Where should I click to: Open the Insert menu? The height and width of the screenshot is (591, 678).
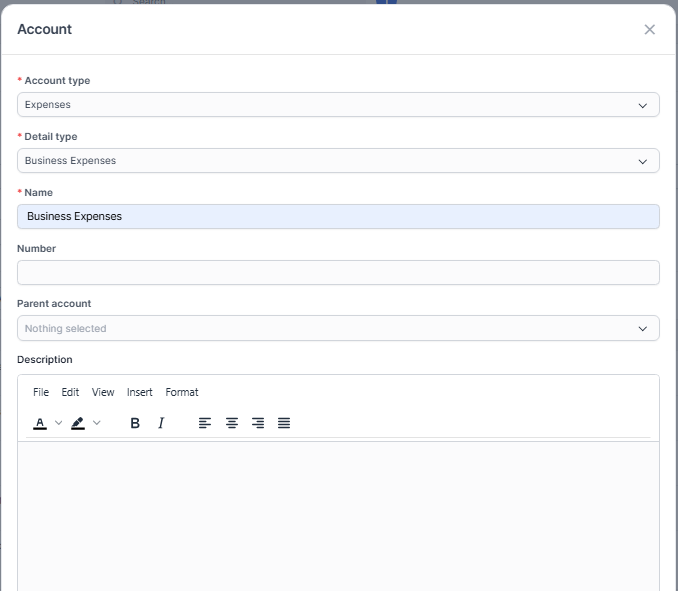(x=140, y=392)
